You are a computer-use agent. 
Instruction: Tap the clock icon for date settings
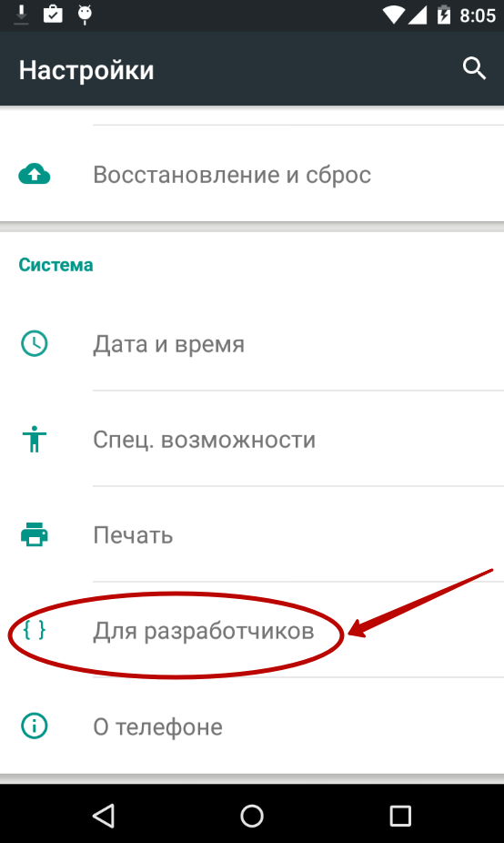(x=35, y=343)
